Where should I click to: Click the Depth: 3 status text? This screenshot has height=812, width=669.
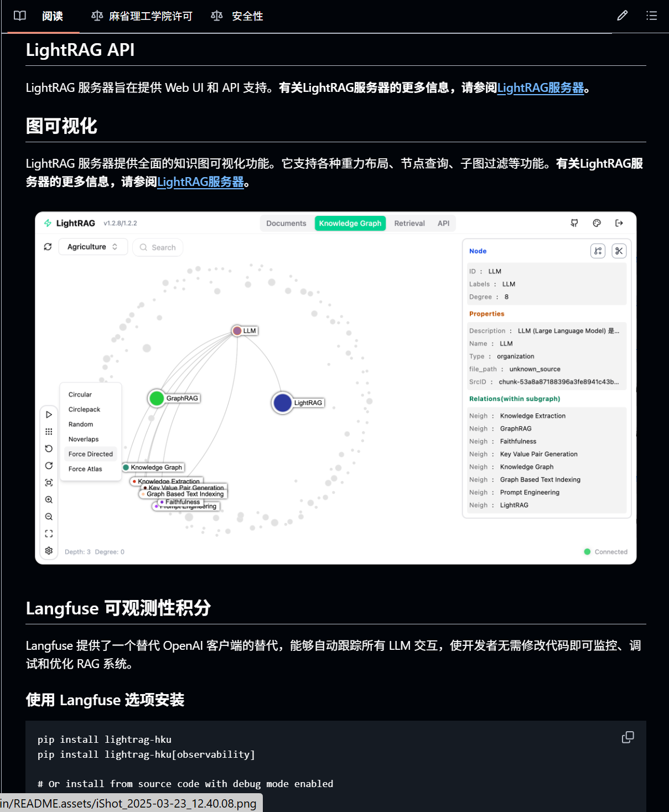coord(77,552)
